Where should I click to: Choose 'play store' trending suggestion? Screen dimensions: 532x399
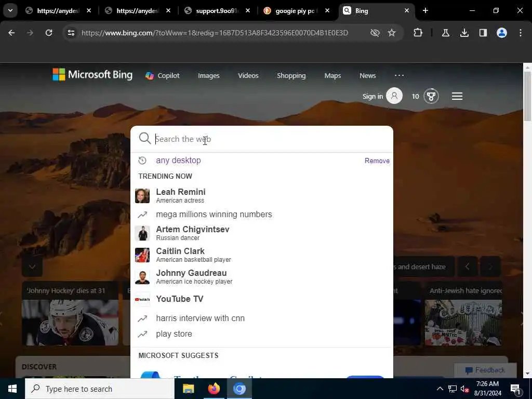pos(262,334)
